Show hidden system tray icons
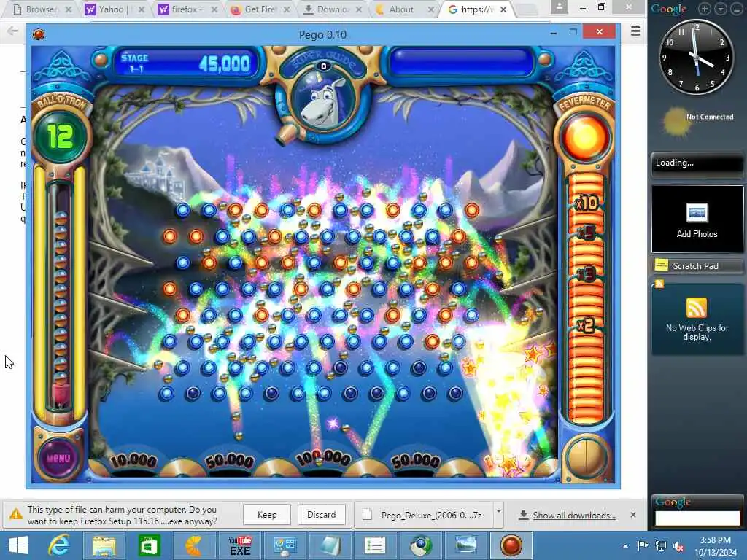747x560 pixels. 625,545
